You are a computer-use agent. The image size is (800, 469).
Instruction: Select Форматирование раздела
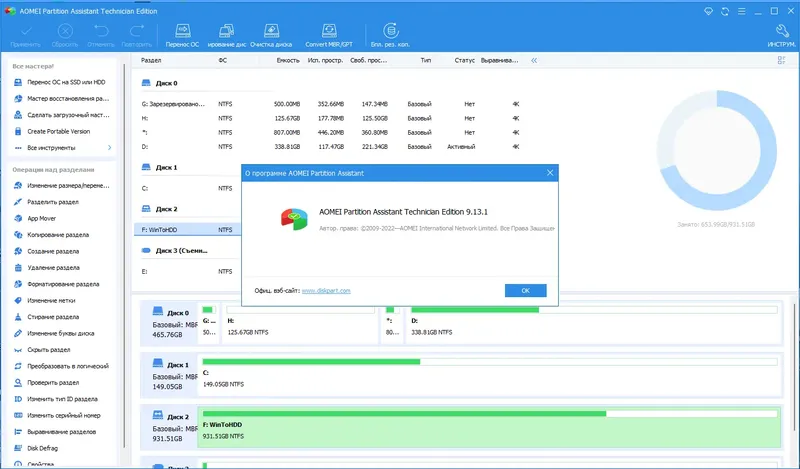click(57, 284)
